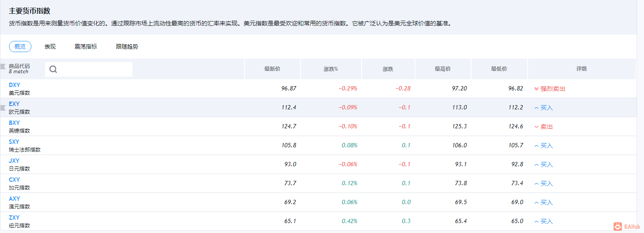Open the 震荡指标 tab
Image resolution: width=644 pixels, height=233 pixels.
click(x=86, y=47)
